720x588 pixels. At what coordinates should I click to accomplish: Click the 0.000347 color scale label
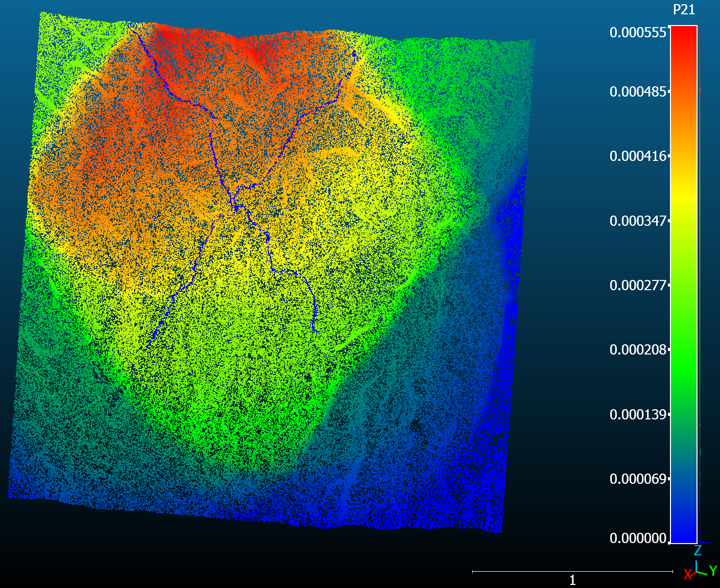pyautogui.click(x=638, y=221)
